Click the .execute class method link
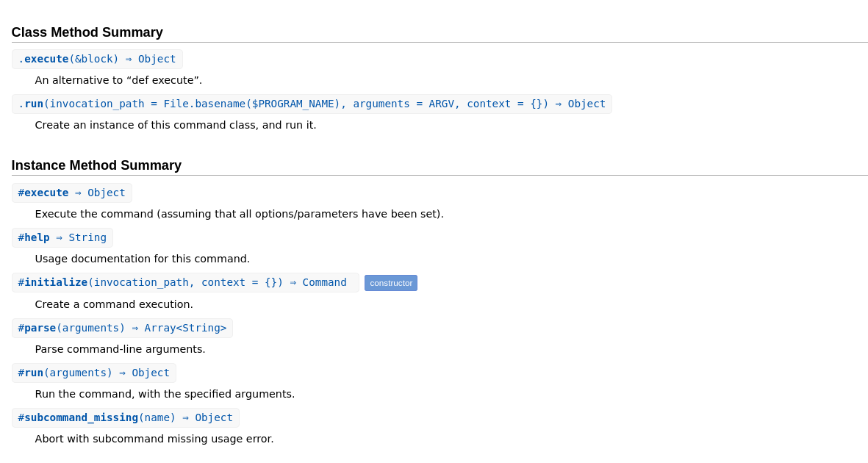The image size is (868, 463). pos(46,59)
